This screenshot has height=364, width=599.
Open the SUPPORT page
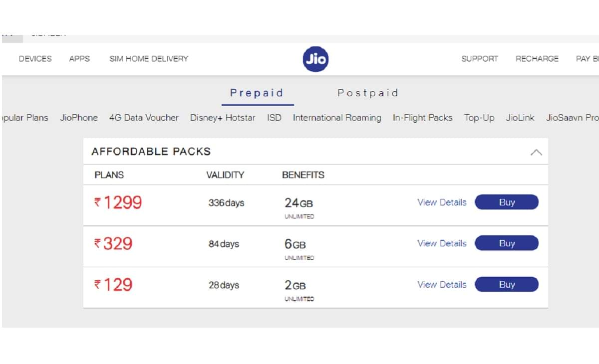(x=480, y=58)
